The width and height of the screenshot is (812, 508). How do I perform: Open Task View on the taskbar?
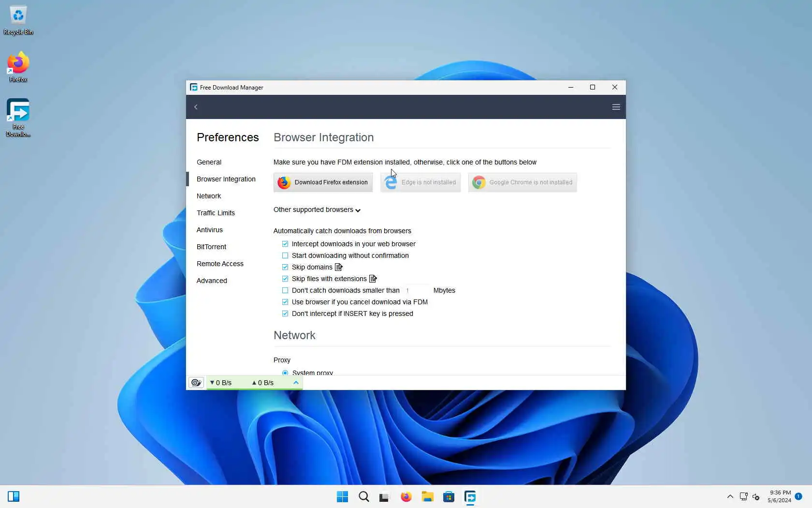point(384,497)
